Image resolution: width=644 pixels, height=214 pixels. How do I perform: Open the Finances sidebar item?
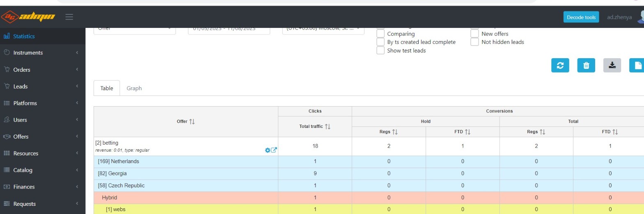point(43,187)
